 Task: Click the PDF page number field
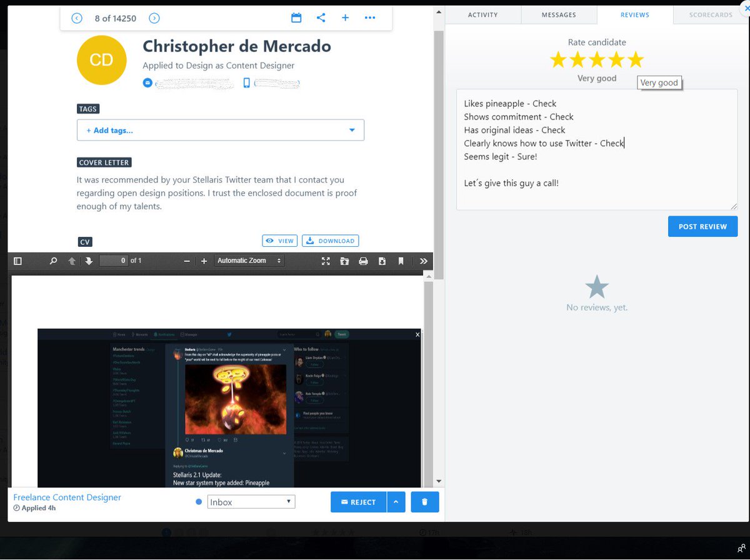pos(114,261)
